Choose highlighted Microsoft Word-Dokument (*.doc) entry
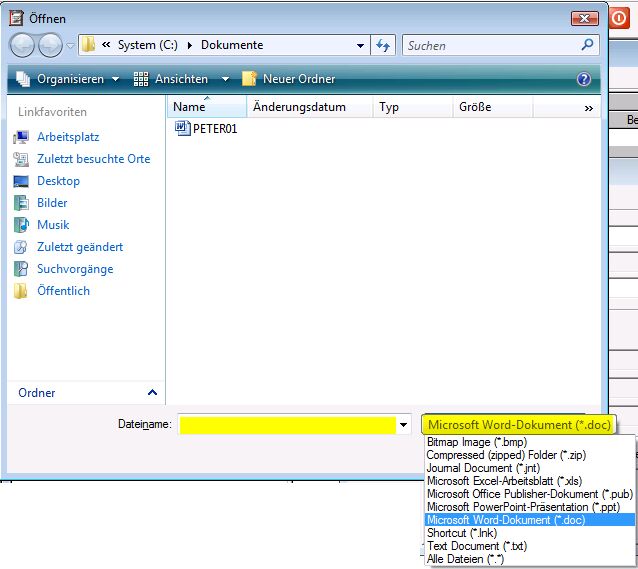638x569 pixels. [x=529, y=520]
